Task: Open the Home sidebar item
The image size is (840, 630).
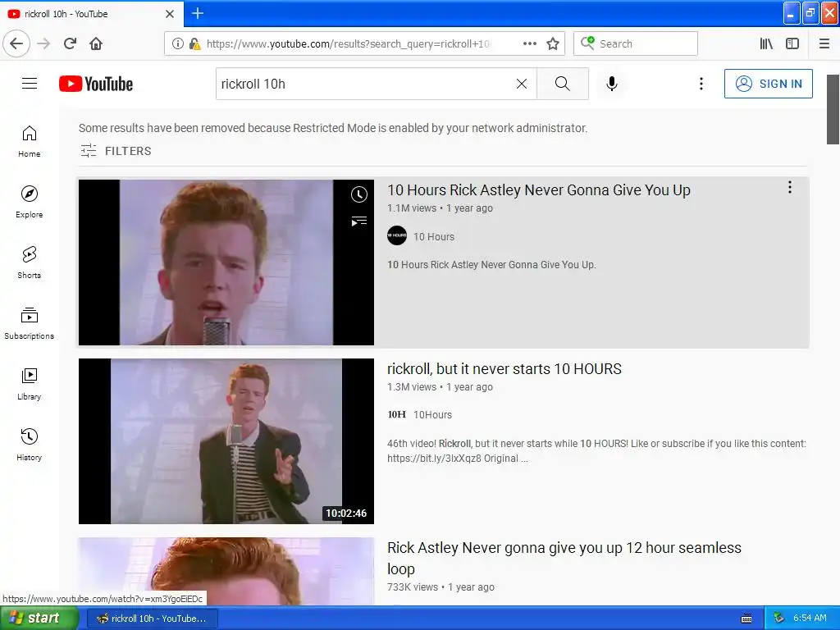Action: [x=29, y=141]
